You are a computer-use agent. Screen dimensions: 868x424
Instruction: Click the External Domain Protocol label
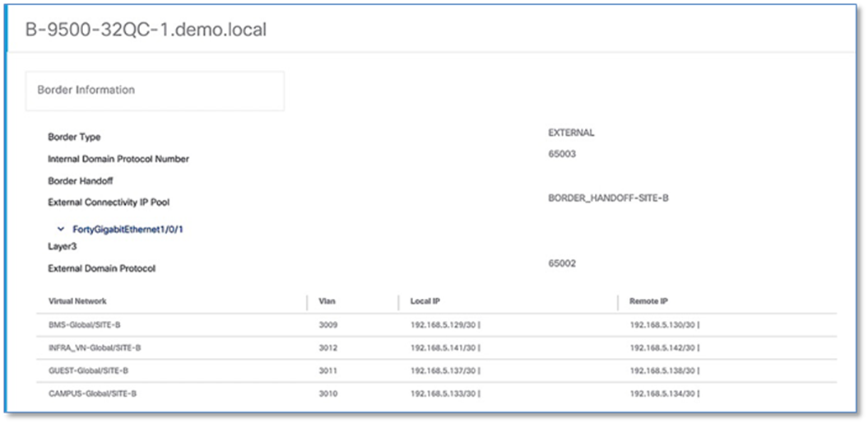pyautogui.click(x=102, y=269)
